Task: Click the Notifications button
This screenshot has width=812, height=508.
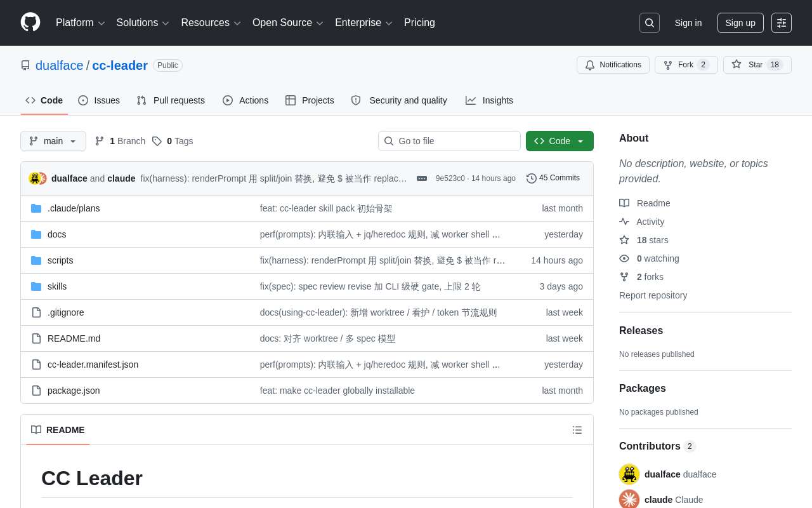Action: pyautogui.click(x=613, y=65)
